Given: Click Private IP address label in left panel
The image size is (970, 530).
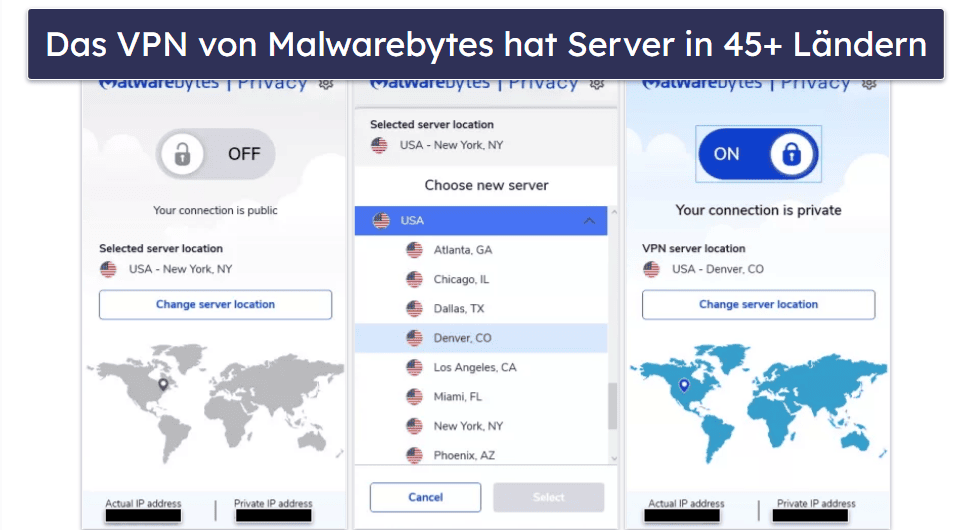Looking at the screenshot, I should click(x=273, y=503).
